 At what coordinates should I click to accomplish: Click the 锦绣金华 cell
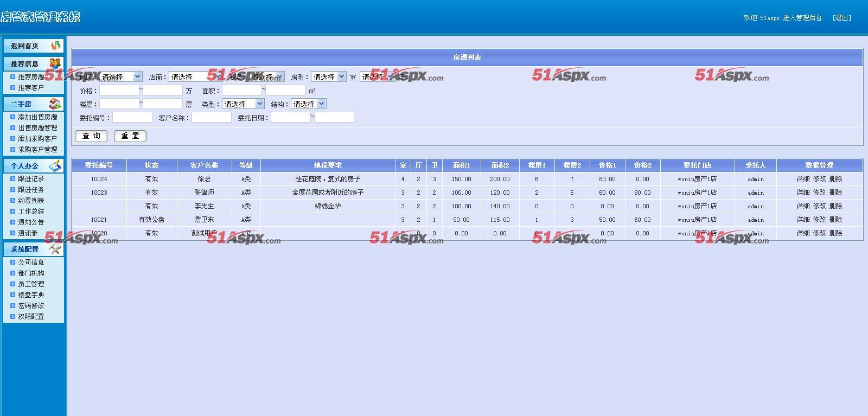[328, 206]
